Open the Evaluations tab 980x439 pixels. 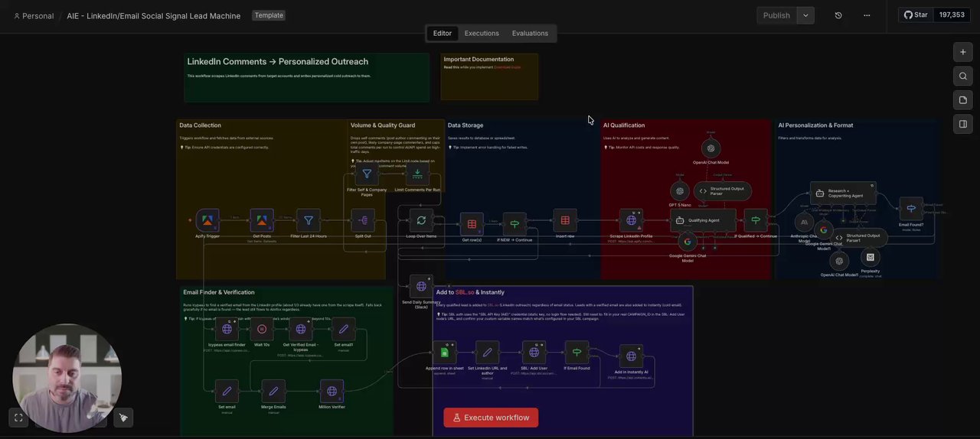point(530,33)
